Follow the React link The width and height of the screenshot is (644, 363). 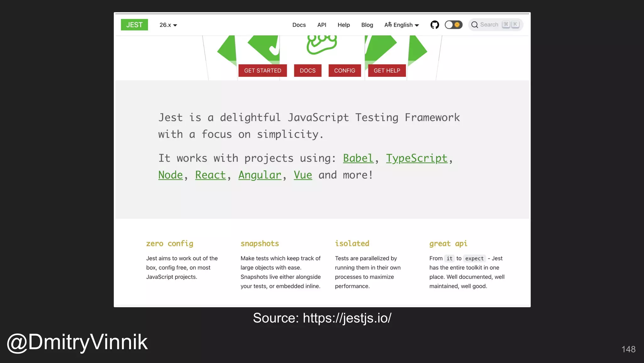point(210,175)
